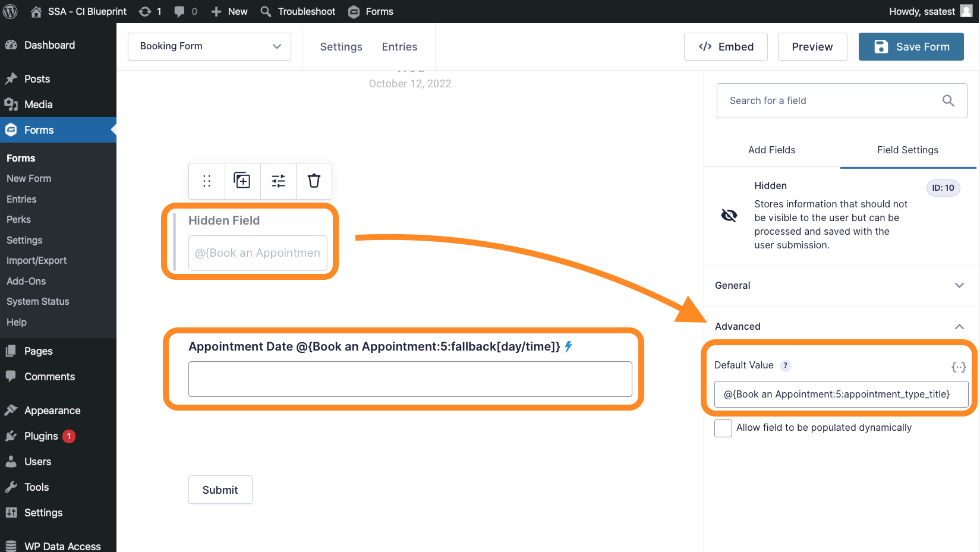Open the Booking Form selector dropdown
This screenshot has width=980, height=552.
click(x=209, y=46)
